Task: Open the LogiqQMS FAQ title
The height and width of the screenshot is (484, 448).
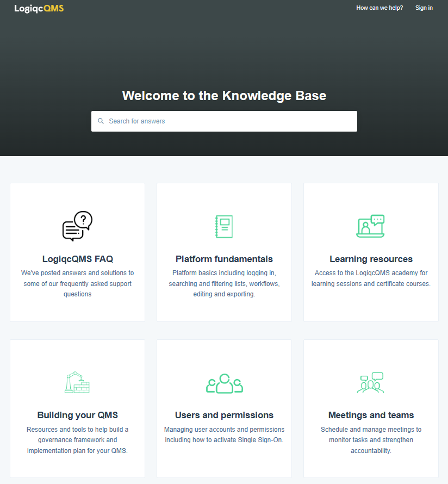Action: click(77, 259)
